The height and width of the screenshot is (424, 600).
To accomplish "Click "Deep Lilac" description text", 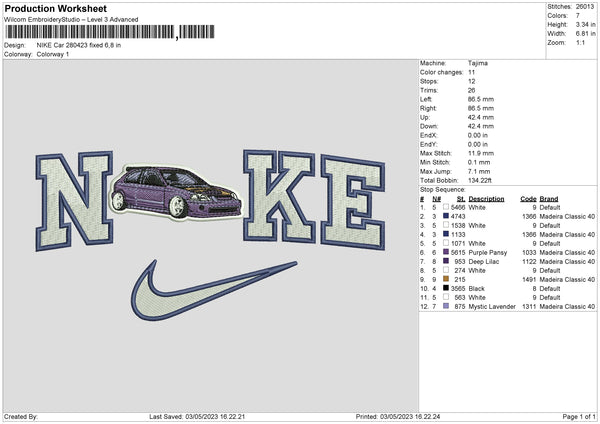I will [484, 262].
